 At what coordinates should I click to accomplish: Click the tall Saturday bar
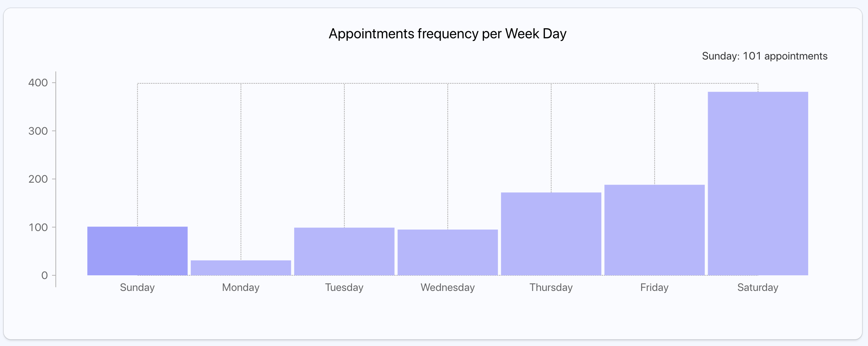[758, 183]
